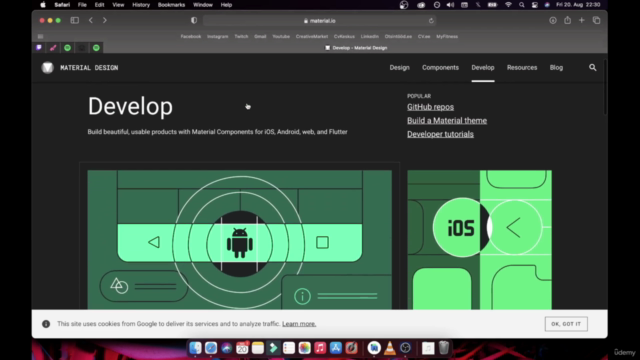640x360 pixels.
Task: Open Control Center in menu bar
Action: [534, 5]
